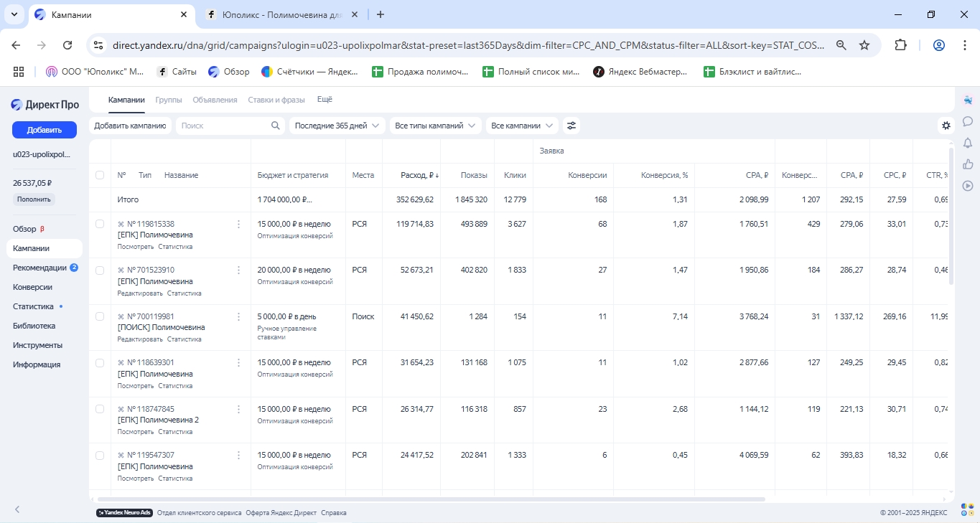Click the video play icon in right sidebar
Image resolution: width=980 pixels, height=523 pixels.
[968, 186]
